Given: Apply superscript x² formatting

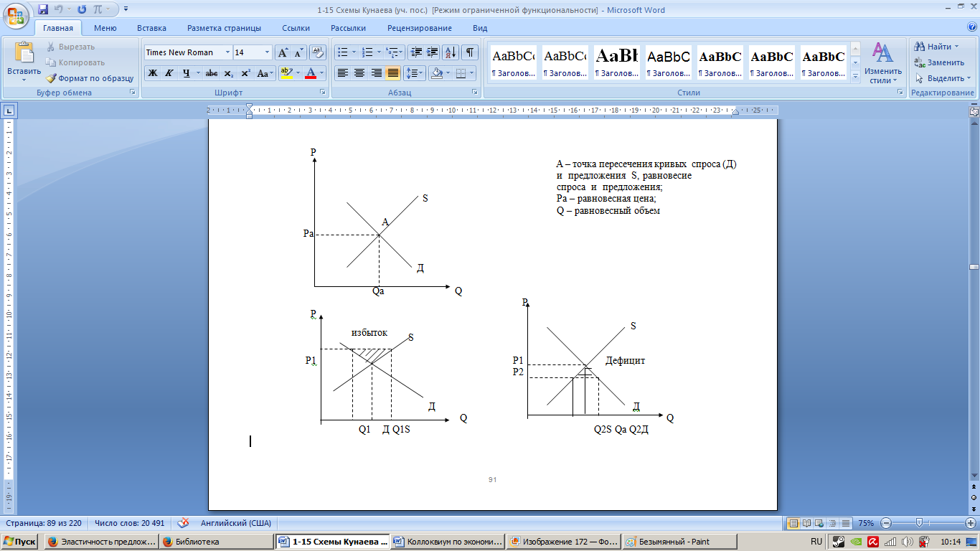Looking at the screenshot, I should (245, 73).
